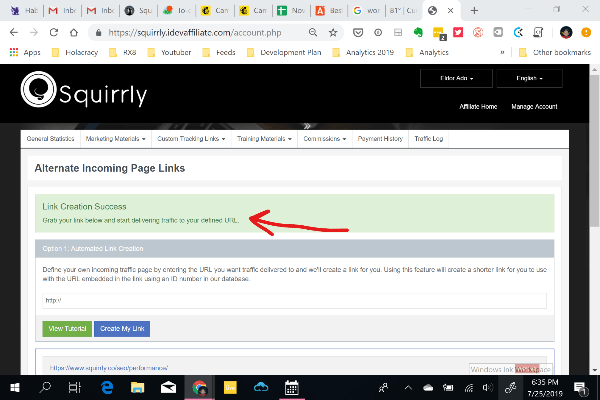600x400 pixels.
Task: Expand the Marketing Materials menu
Action: click(116, 139)
